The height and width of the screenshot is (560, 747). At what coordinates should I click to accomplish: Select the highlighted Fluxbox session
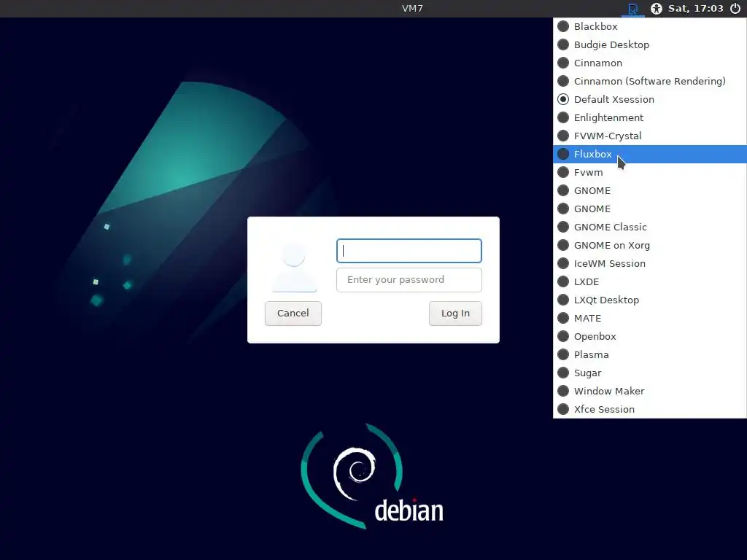[x=650, y=155]
